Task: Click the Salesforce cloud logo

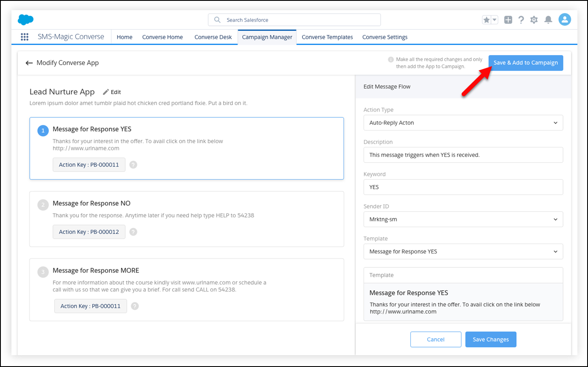Action: coord(25,19)
